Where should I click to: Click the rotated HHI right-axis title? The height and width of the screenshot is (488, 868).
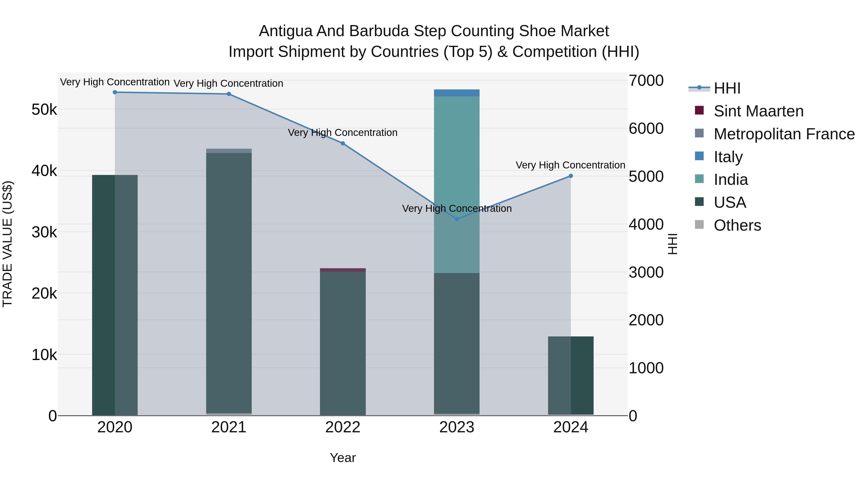(672, 244)
